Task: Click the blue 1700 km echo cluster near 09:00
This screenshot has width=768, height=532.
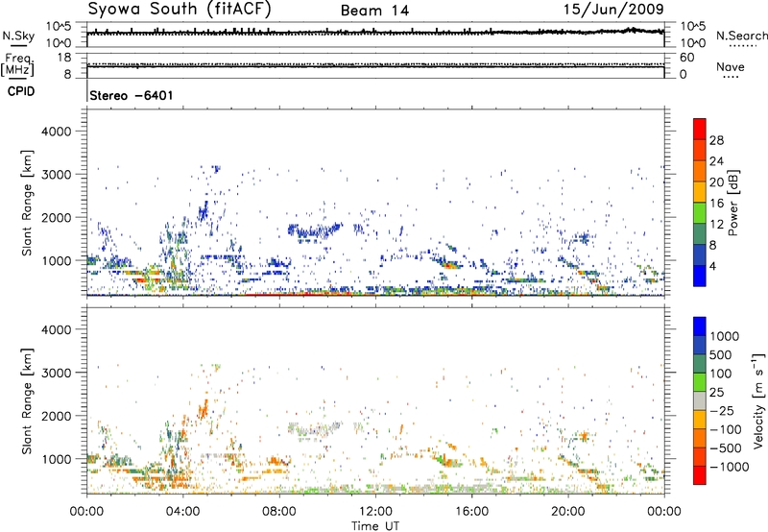Action: coord(315,230)
